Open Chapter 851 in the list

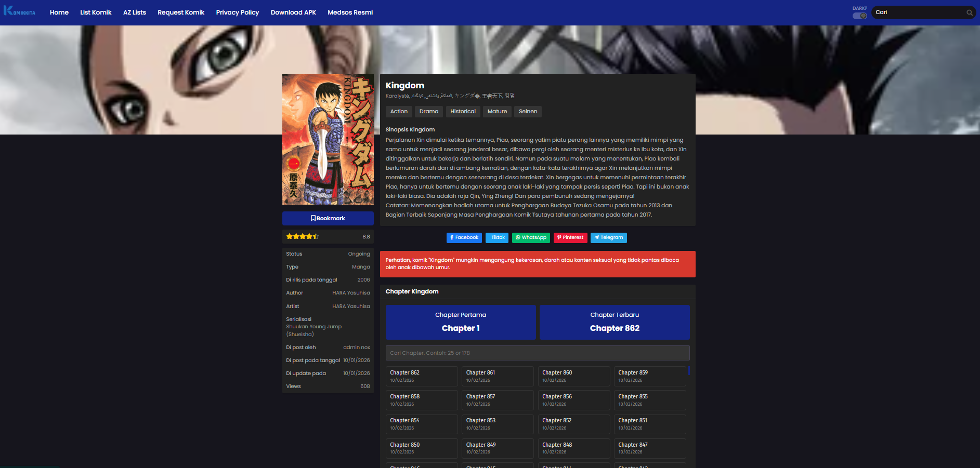click(650, 424)
